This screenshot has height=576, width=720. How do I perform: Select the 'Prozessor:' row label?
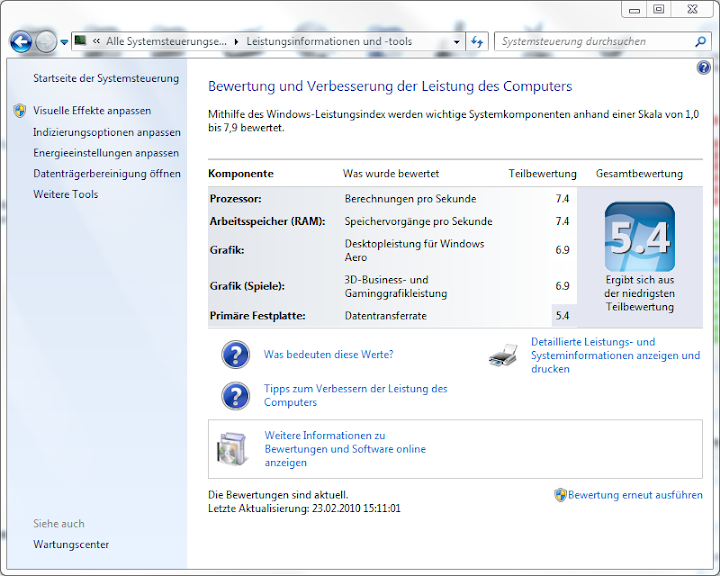236,199
